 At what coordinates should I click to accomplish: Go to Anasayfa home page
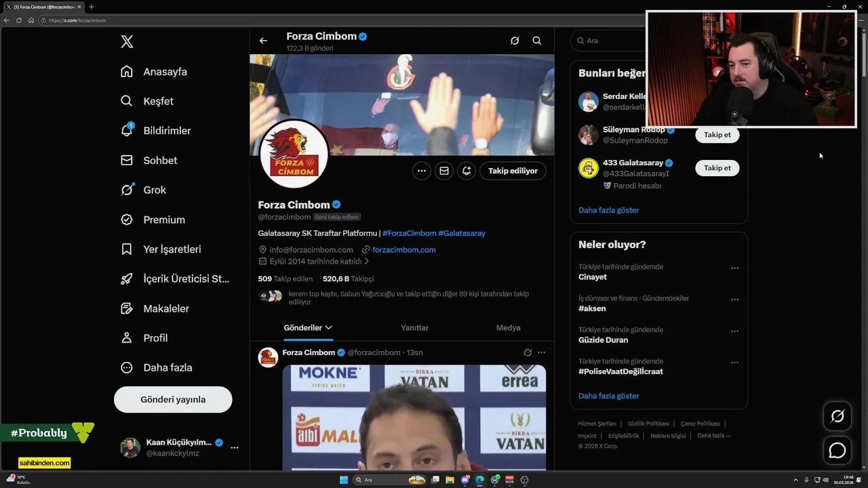pos(154,72)
